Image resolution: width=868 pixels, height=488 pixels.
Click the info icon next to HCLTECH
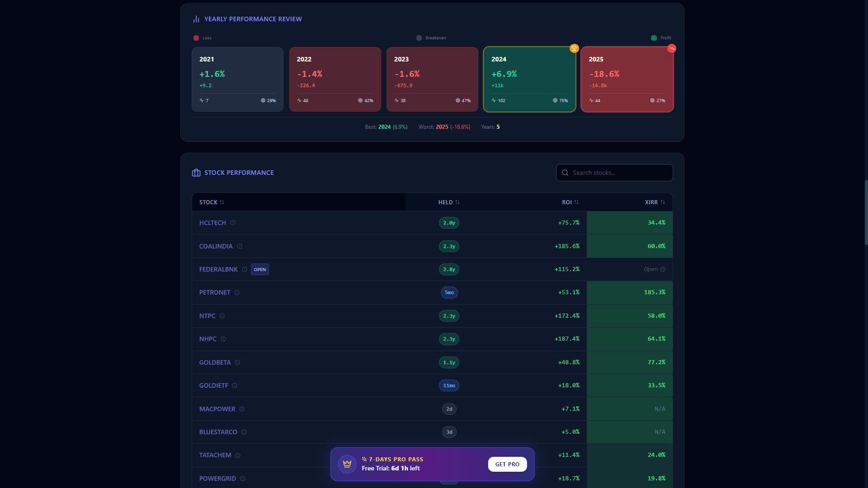[233, 223]
